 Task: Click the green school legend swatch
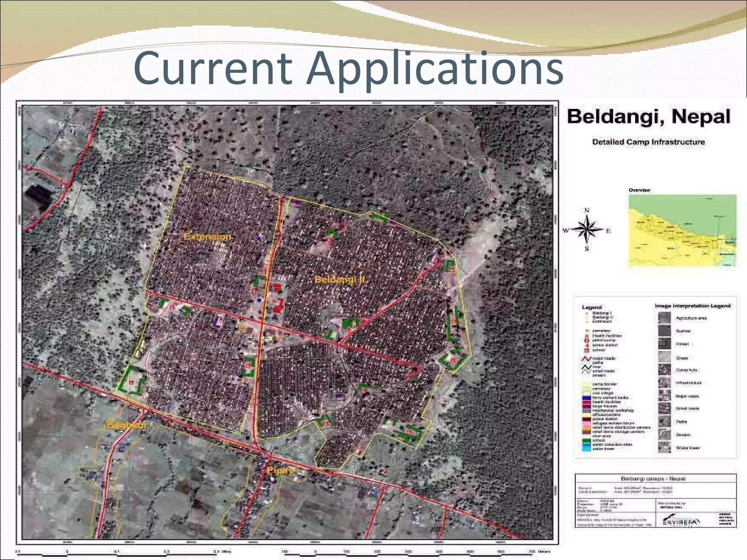pyautogui.click(x=586, y=440)
